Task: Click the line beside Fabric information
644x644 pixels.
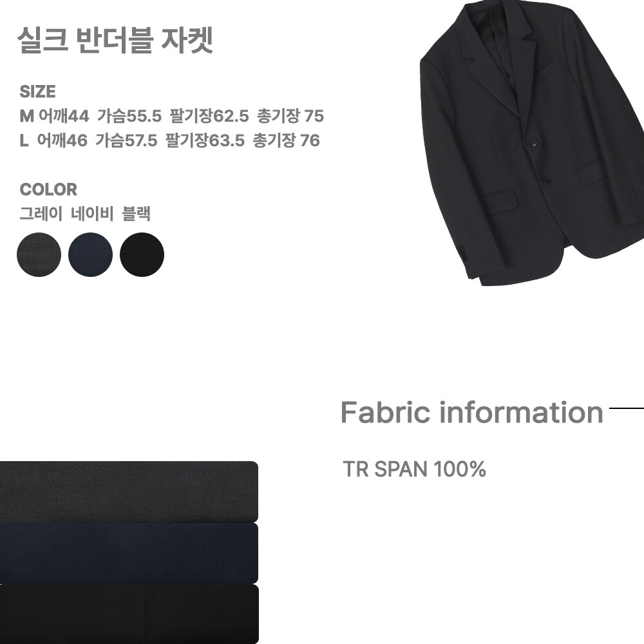Action: 627,408
